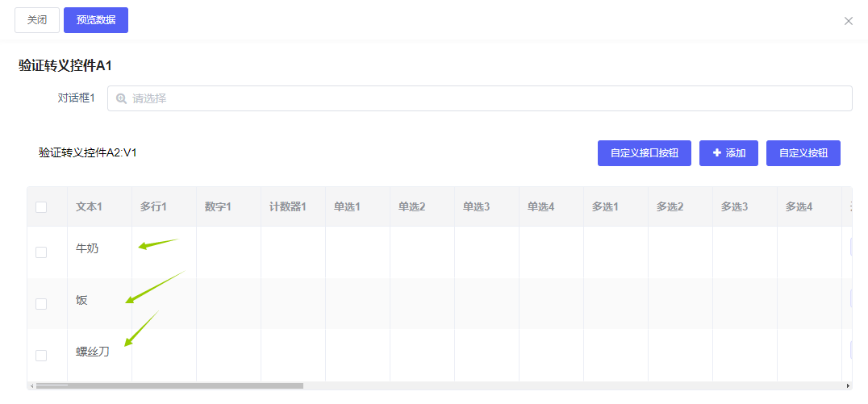The width and height of the screenshot is (868, 404).
Task: Click the 文本1 column header
Action: 89,207
